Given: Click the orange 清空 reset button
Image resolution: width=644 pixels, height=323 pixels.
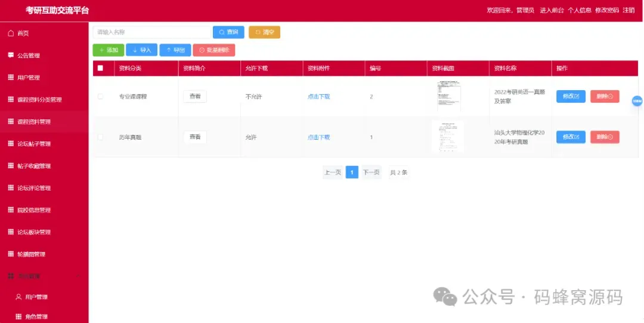Looking at the screenshot, I should pyautogui.click(x=265, y=32).
